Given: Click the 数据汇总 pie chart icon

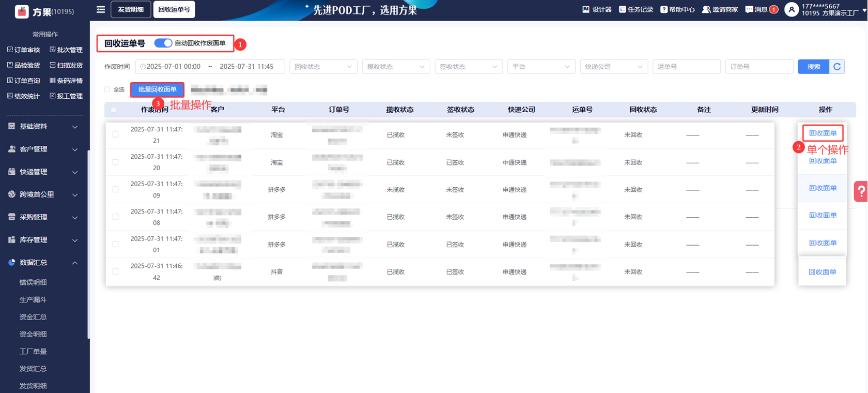Looking at the screenshot, I should click(x=12, y=263).
